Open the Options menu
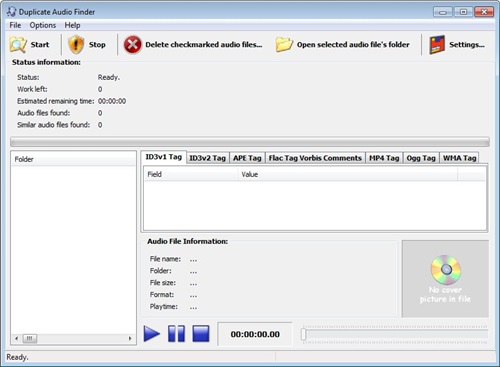This screenshot has width=500, height=367. click(43, 25)
